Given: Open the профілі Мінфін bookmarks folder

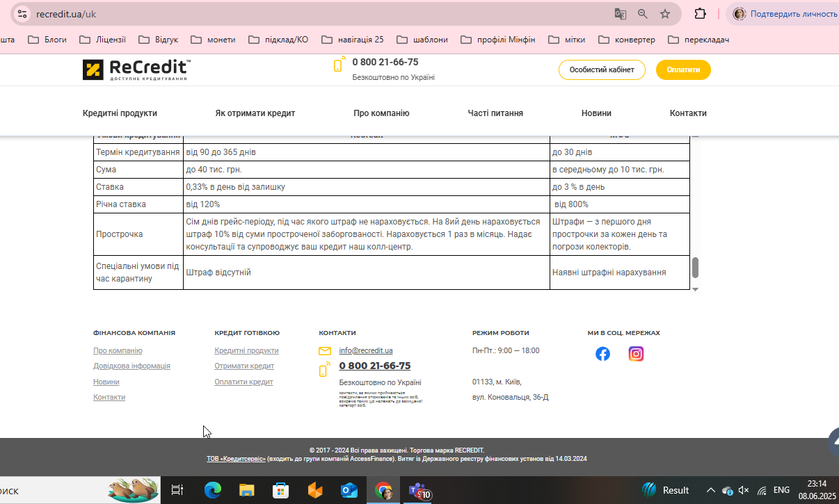Looking at the screenshot, I should (x=498, y=40).
